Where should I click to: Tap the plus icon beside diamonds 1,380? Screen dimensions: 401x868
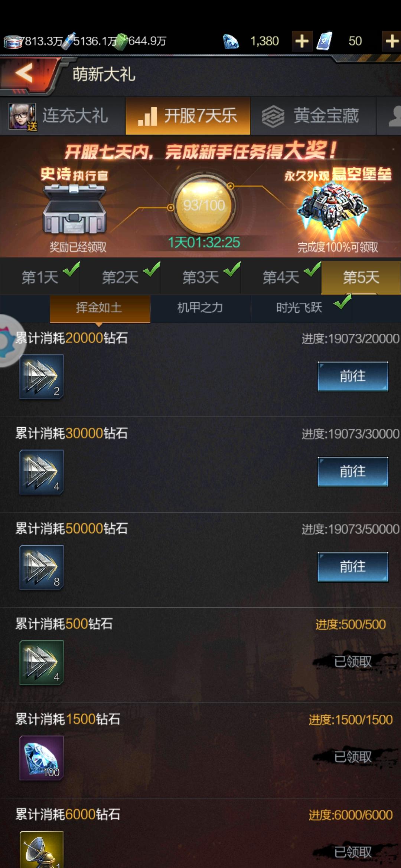(302, 41)
